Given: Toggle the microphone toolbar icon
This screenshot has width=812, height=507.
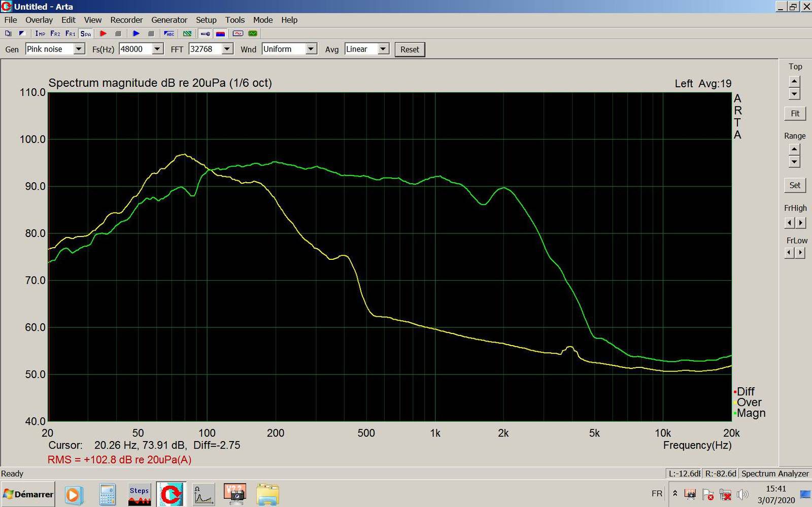Looking at the screenshot, I should click(x=206, y=33).
